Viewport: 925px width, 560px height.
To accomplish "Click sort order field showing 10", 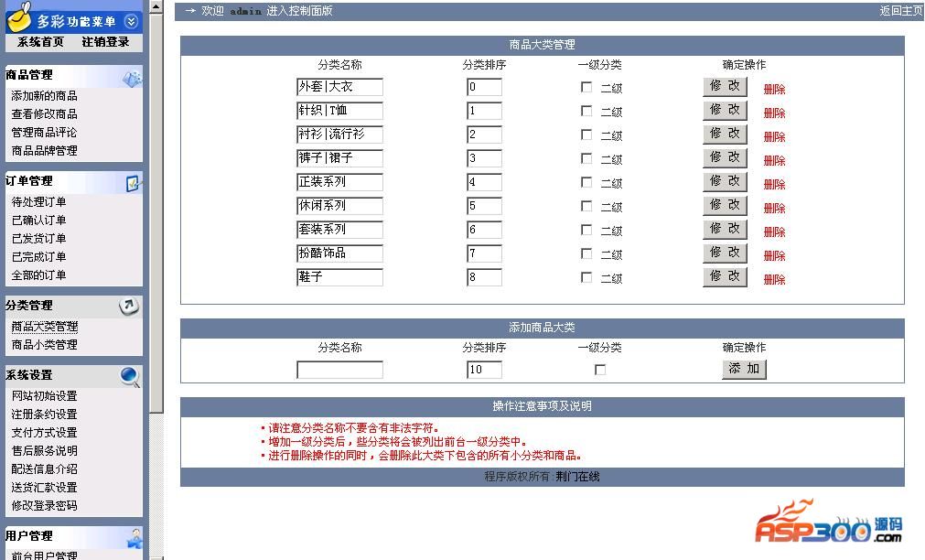I will (484, 370).
